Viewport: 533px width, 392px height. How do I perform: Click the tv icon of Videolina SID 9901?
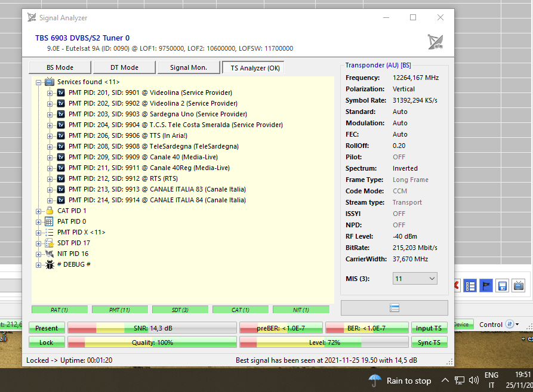pos(61,92)
